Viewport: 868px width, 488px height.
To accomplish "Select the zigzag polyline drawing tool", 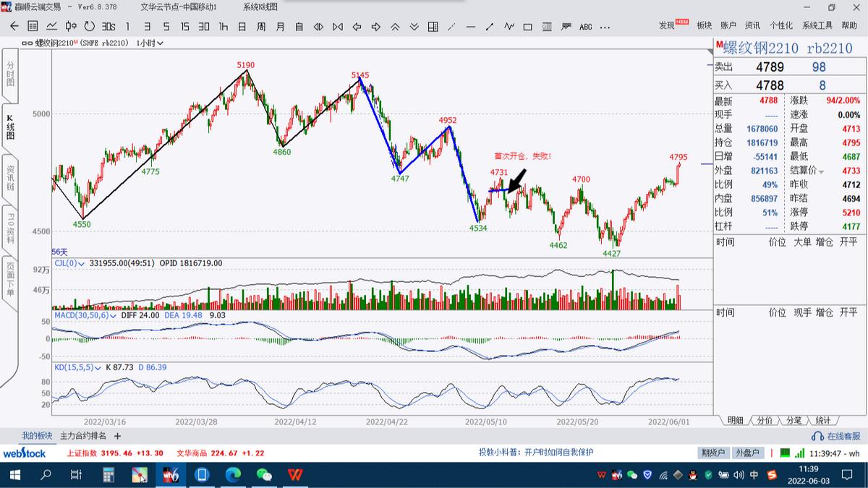I will pyautogui.click(x=509, y=27).
